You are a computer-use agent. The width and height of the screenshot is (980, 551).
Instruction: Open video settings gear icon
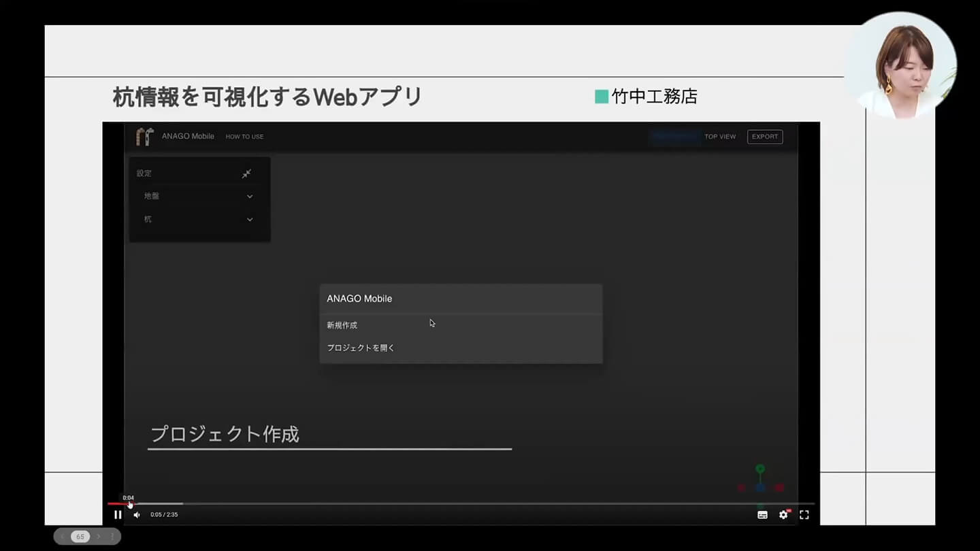click(783, 515)
